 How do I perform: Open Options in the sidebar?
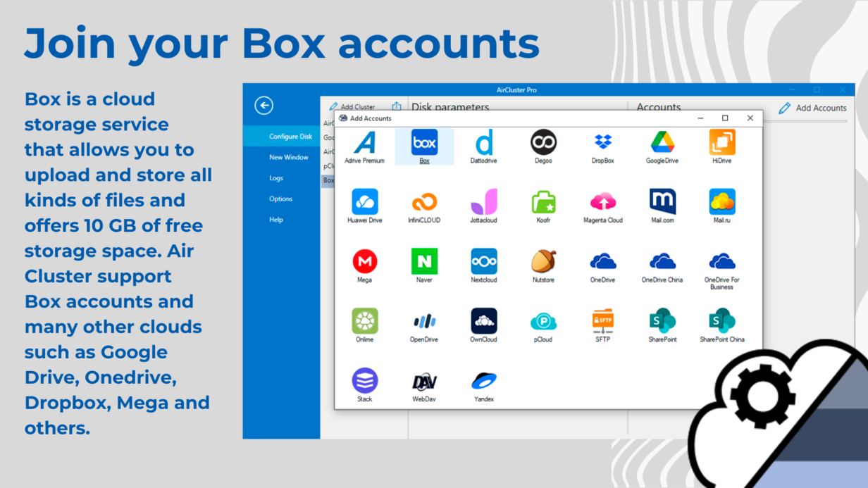click(x=282, y=199)
